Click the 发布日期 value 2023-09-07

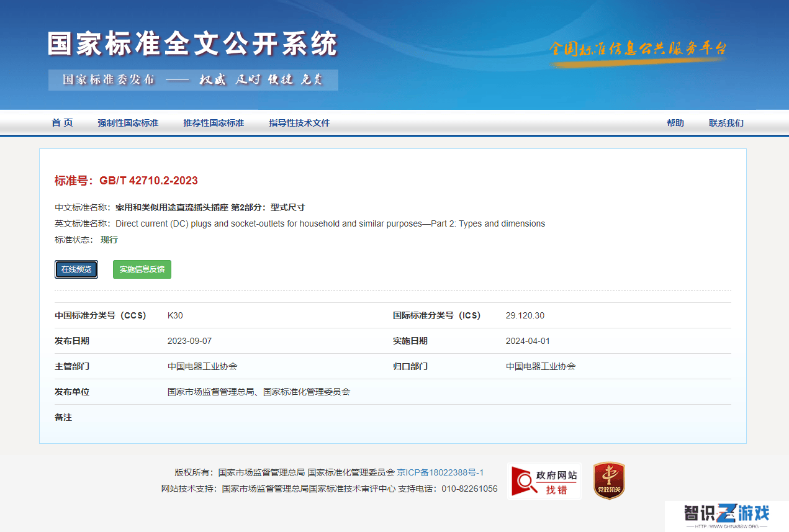(189, 341)
